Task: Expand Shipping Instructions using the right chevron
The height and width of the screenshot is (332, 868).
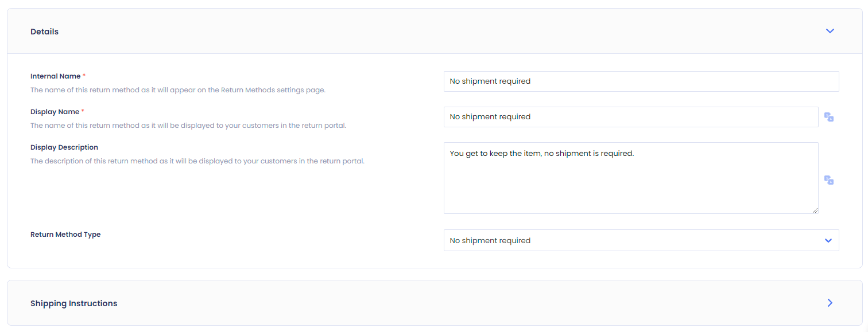Action: 830,303
